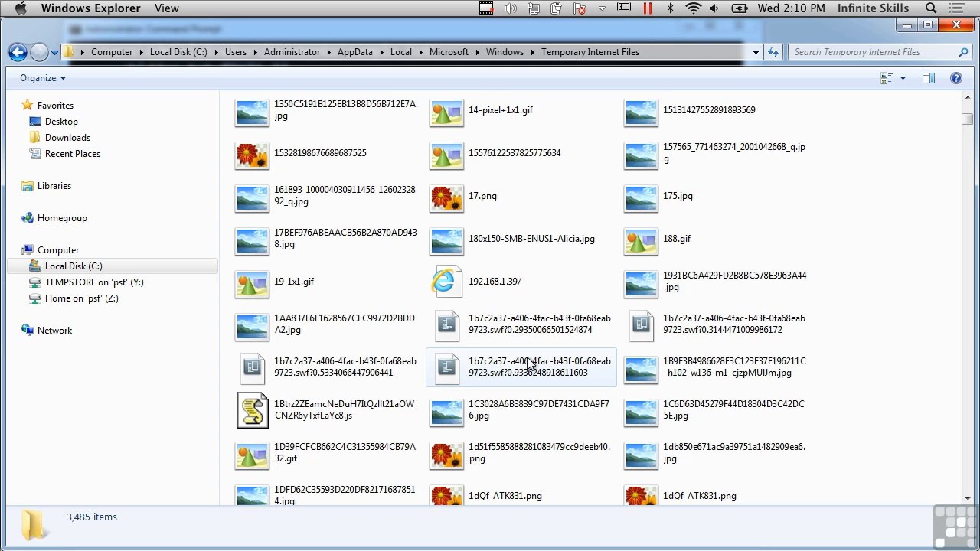The width and height of the screenshot is (980, 551).
Task: Select the 19-1x1.gif file icon
Action: pyautogui.click(x=252, y=285)
